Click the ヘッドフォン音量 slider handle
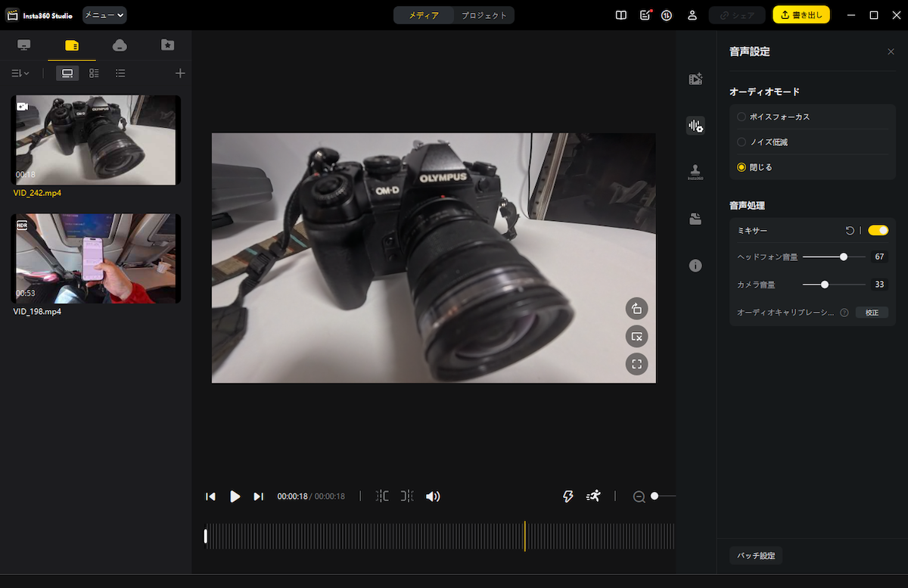The image size is (908, 588). (x=844, y=257)
